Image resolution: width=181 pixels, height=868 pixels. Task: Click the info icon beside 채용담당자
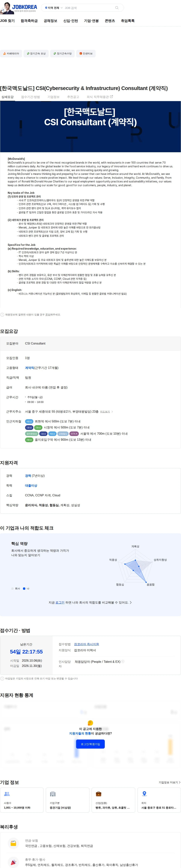(123, 661)
